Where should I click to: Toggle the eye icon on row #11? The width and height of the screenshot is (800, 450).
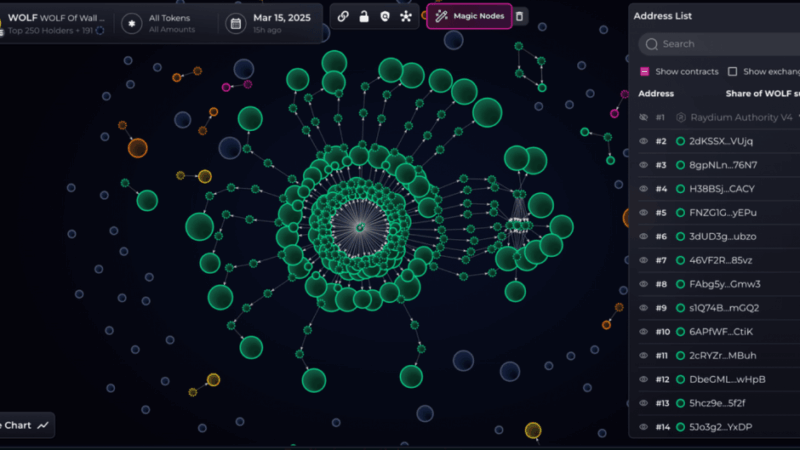(x=643, y=356)
